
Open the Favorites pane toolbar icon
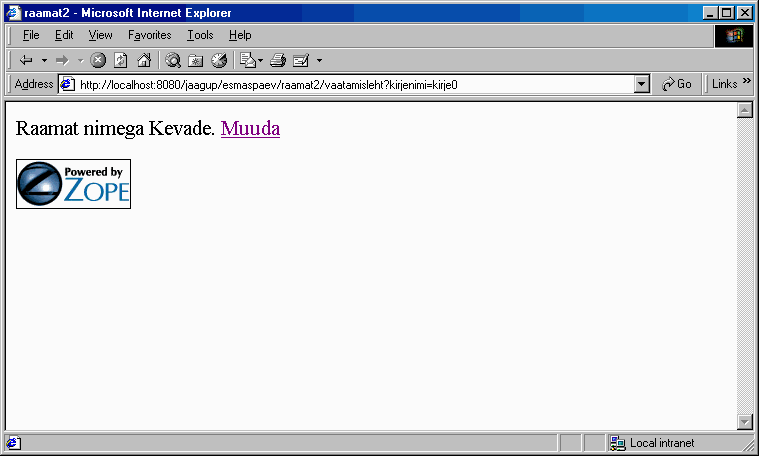(x=196, y=61)
